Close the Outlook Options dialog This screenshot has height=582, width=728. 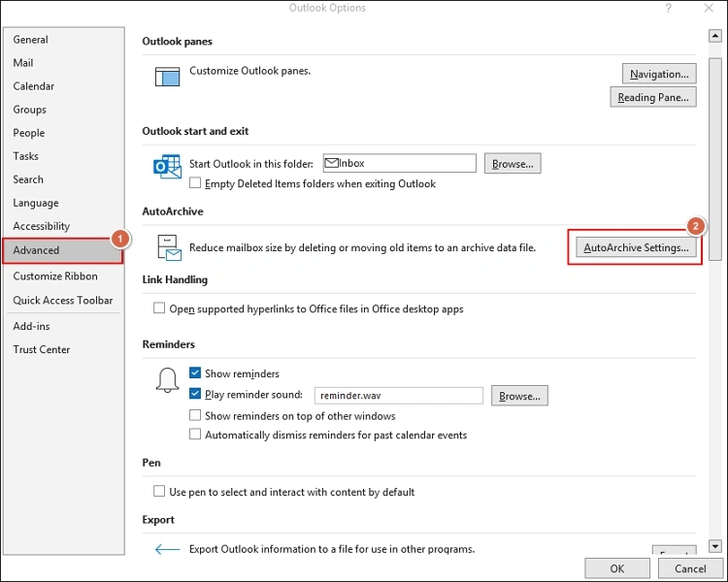(x=709, y=9)
